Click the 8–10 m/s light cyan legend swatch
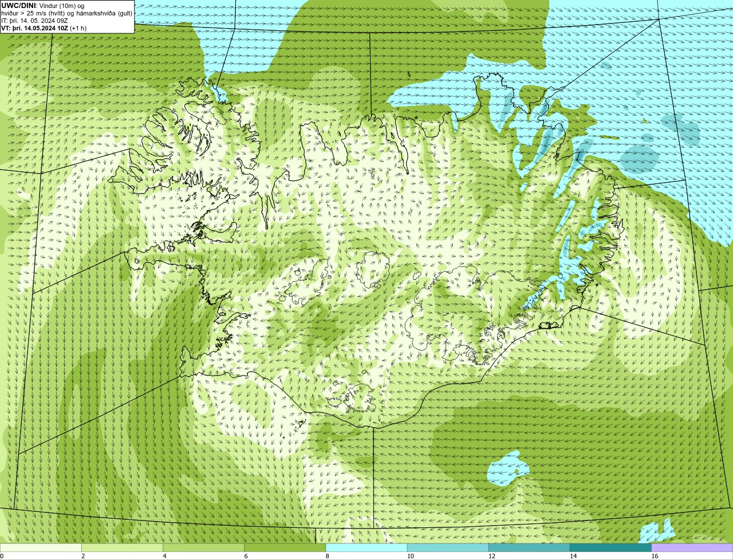This screenshot has height=560, width=733. pos(366,547)
